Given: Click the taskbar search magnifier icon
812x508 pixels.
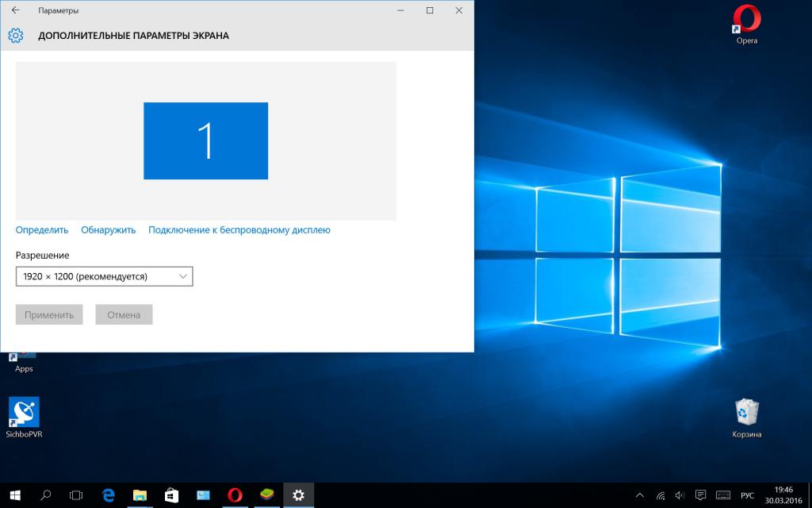Looking at the screenshot, I should click(x=45, y=495).
